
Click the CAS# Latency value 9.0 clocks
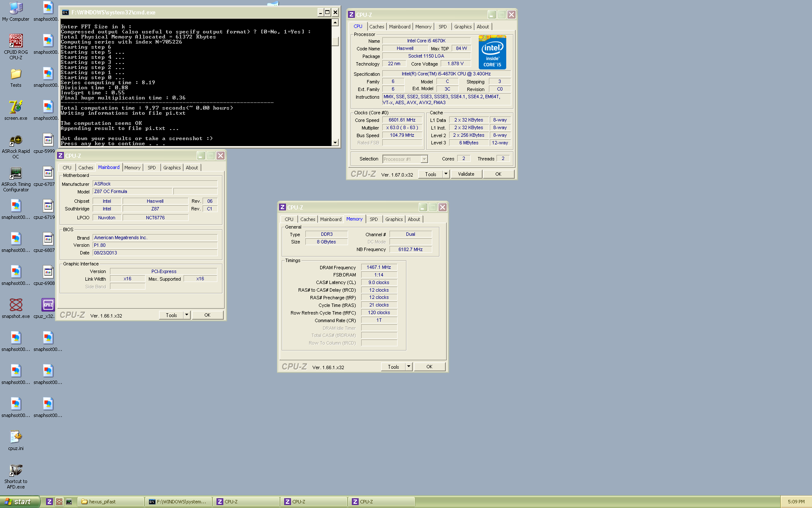point(379,283)
